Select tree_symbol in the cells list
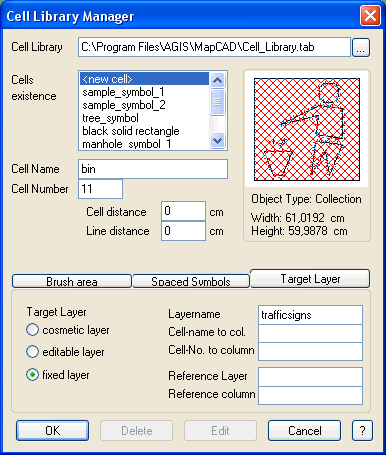The image size is (386, 455). pyautogui.click(x=110, y=118)
